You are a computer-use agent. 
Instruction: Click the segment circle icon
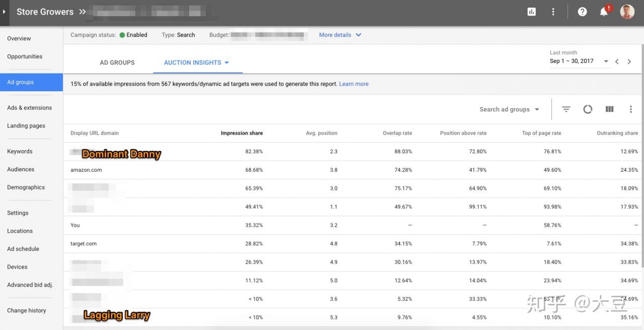(x=588, y=109)
